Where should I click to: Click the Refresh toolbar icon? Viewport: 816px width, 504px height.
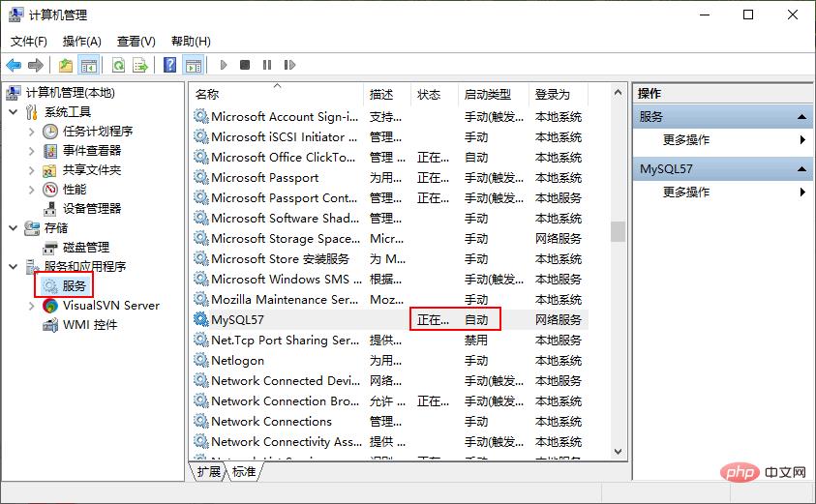118,65
